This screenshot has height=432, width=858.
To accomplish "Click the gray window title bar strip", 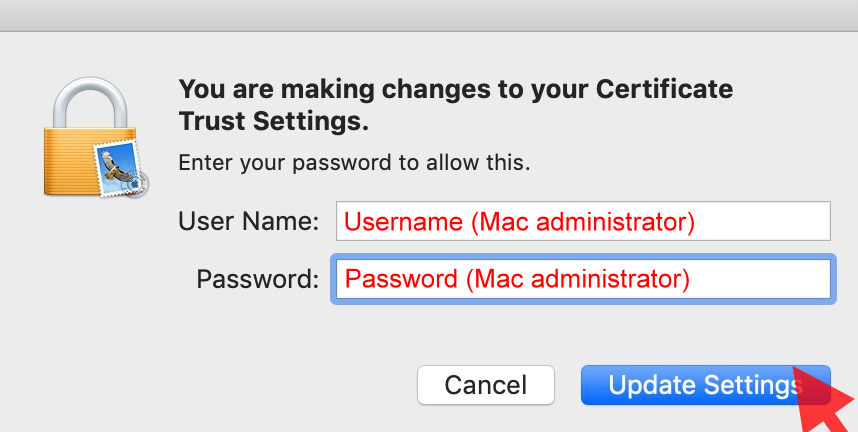I will click(x=429, y=15).
